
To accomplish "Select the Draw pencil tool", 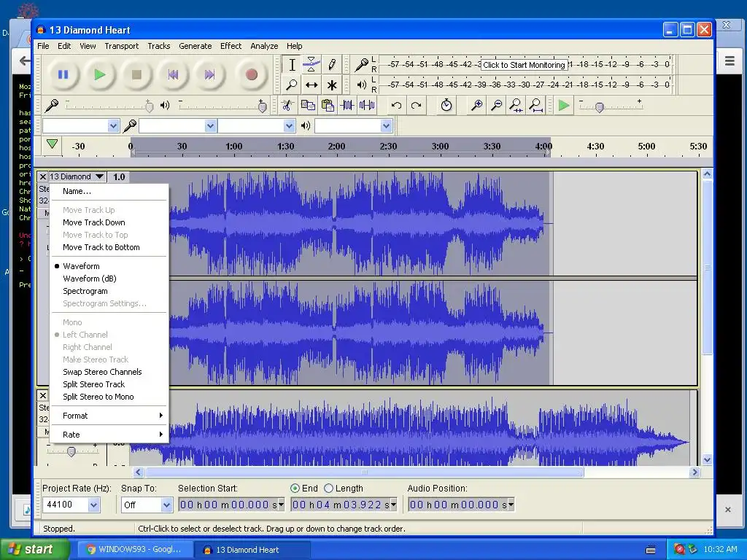I will (332, 65).
